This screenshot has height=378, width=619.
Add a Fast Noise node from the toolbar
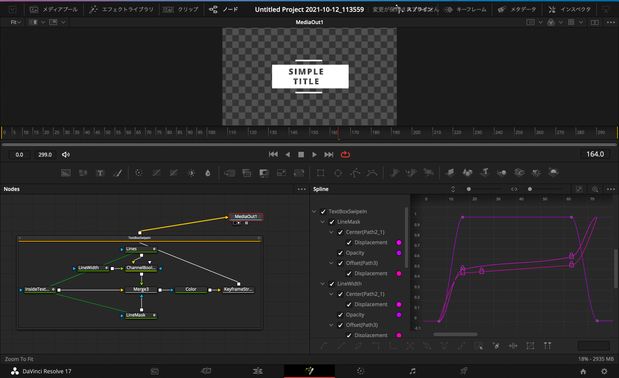(83, 172)
